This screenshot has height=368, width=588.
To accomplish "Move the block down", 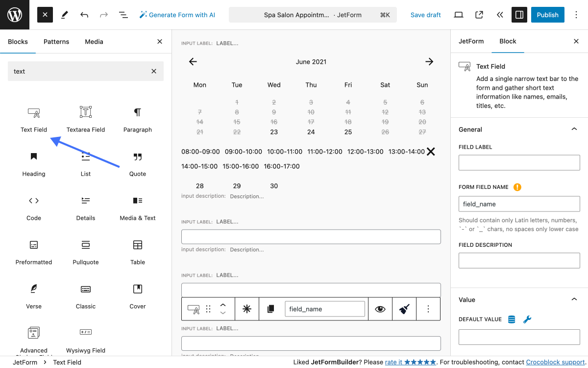I will [x=223, y=313].
